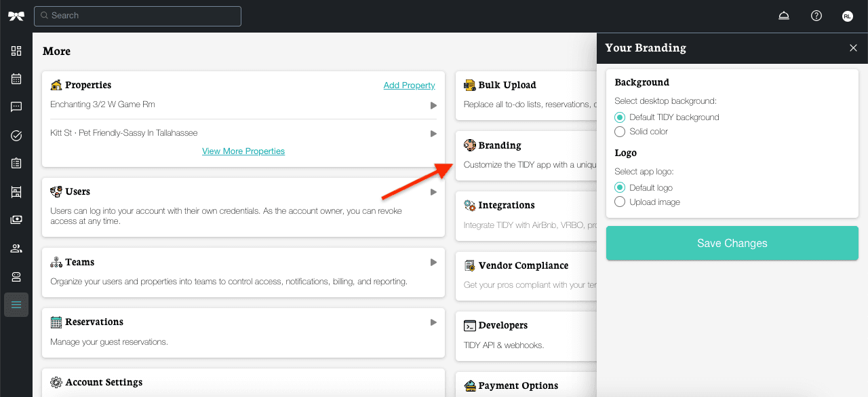
Task: Click the Search input field
Action: (x=138, y=16)
